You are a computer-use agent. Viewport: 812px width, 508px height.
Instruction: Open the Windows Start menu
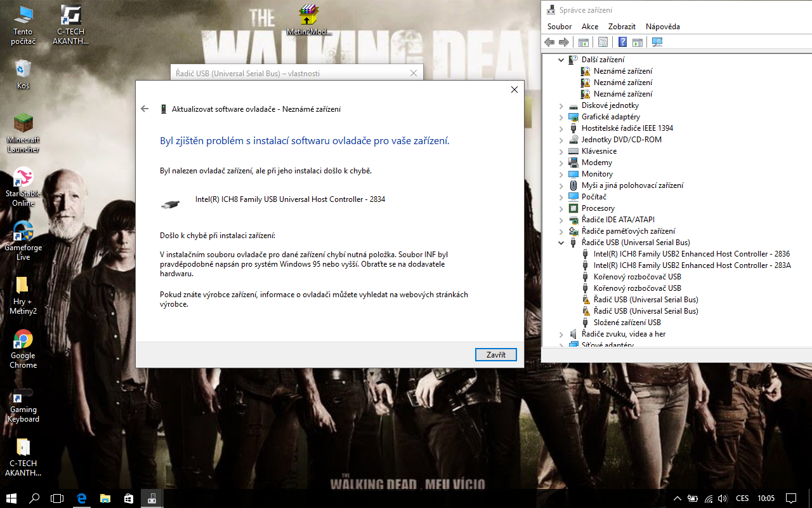(11, 498)
